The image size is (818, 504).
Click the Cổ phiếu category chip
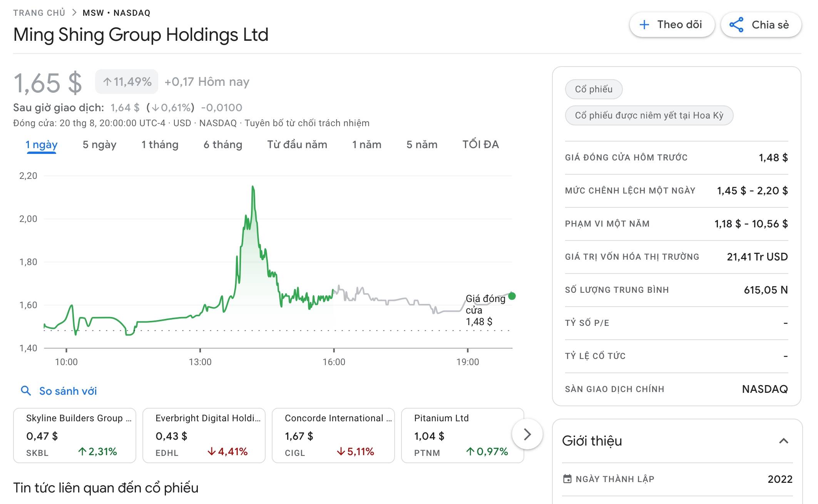point(594,89)
